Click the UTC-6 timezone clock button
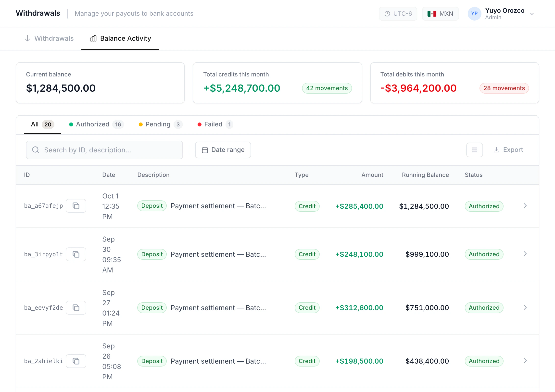This screenshot has height=392, width=555. point(398,14)
